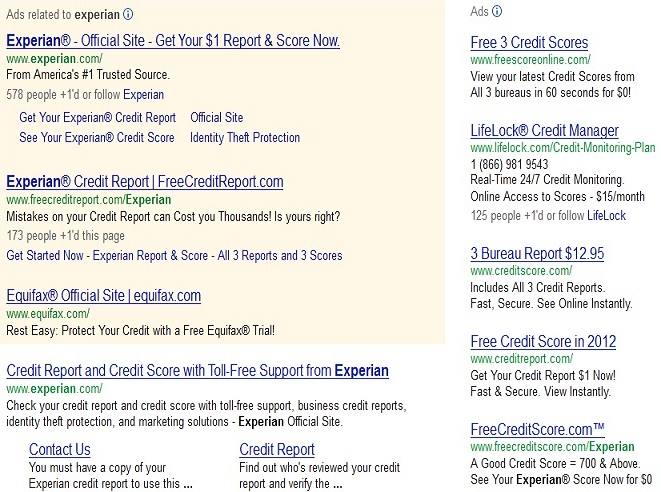Click the 'Get Your Credit Report $1 Now!' text
Image resolution: width=661 pixels, height=492 pixels.
543,376
